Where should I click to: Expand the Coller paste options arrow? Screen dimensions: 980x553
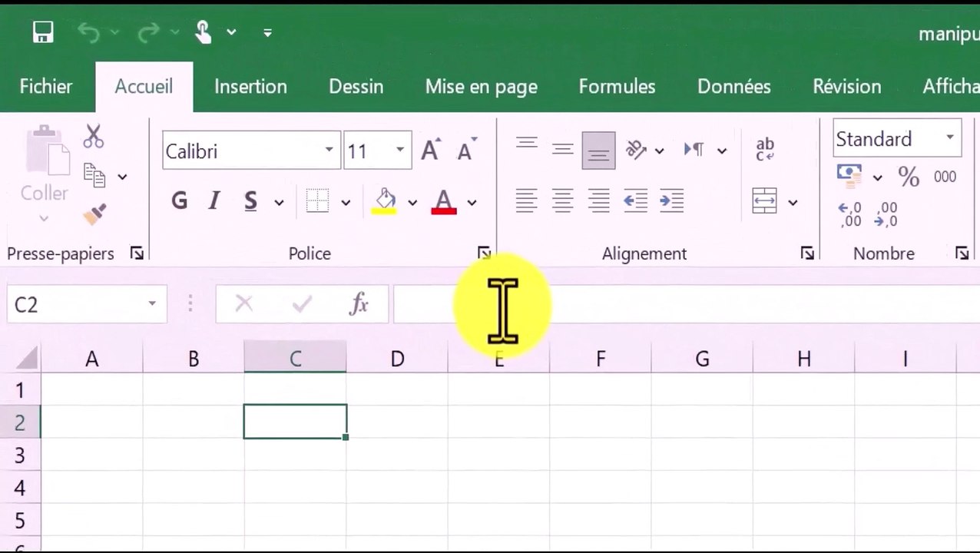44,219
